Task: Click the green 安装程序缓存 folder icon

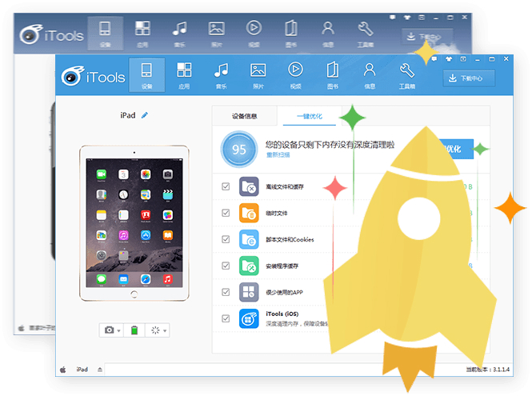Action: coord(249,266)
